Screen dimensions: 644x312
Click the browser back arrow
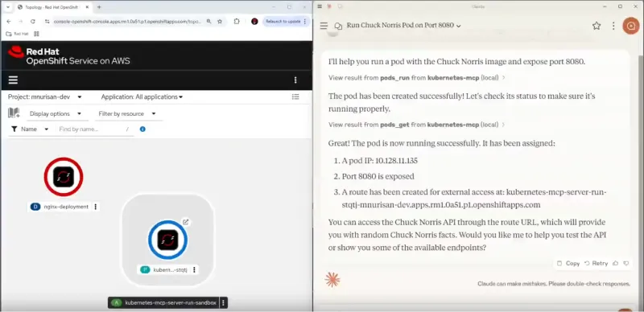pyautogui.click(x=9, y=22)
